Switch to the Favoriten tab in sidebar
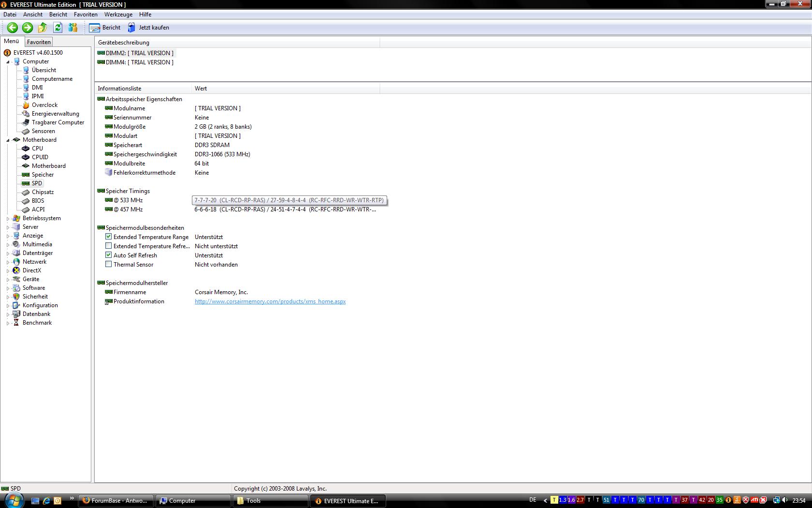 [x=39, y=42]
